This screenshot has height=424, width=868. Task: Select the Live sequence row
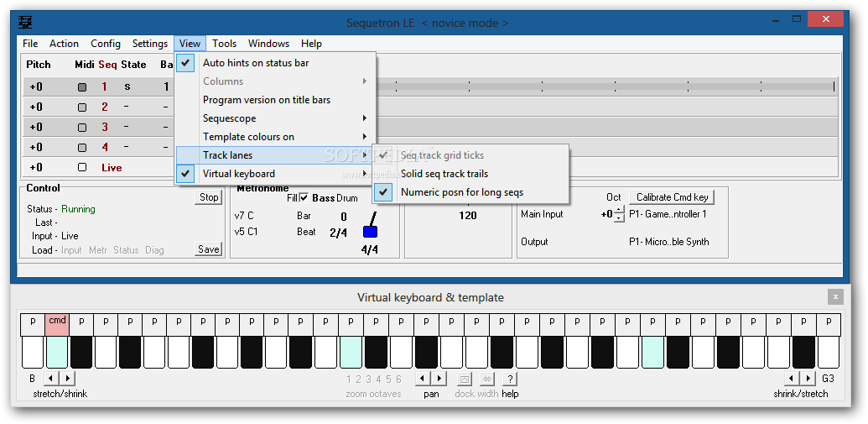pos(112,167)
